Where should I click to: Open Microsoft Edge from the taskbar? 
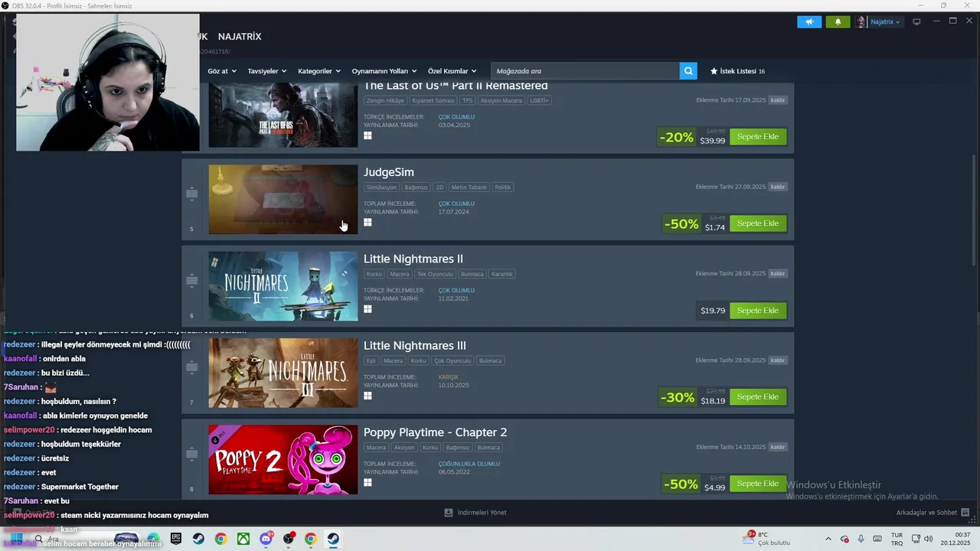pyautogui.click(x=154, y=539)
